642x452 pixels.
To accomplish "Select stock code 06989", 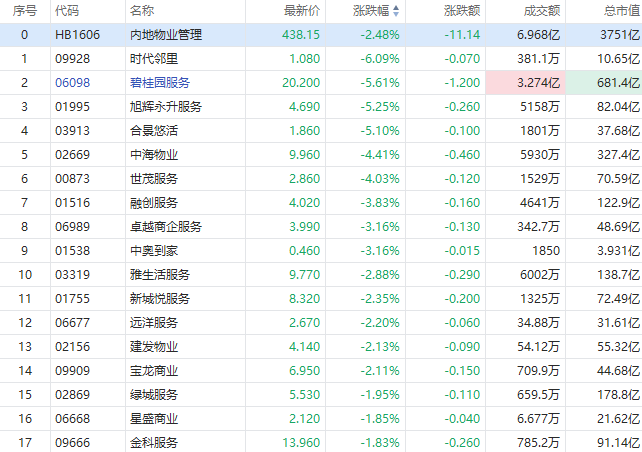I will tap(72, 227).
